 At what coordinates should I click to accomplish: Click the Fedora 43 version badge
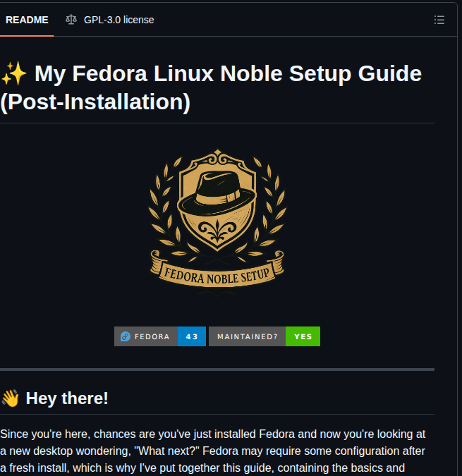[160, 336]
